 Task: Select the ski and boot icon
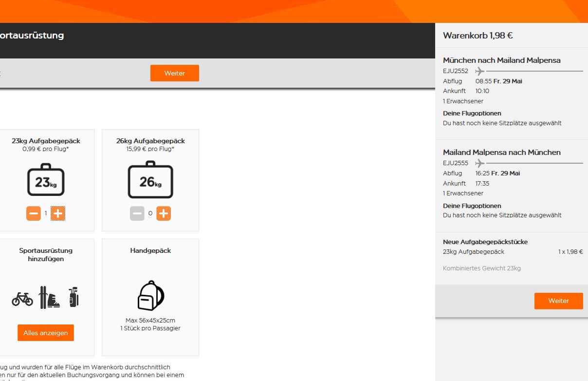click(50, 297)
